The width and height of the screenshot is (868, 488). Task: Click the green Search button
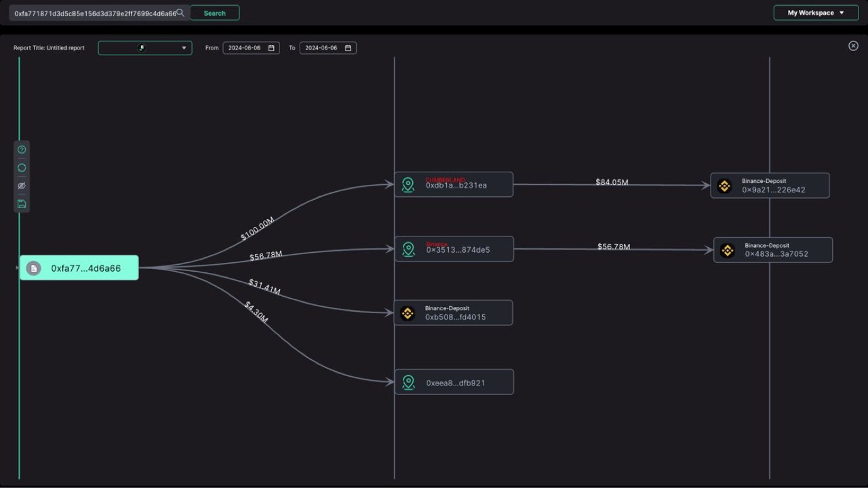pyautogui.click(x=215, y=13)
